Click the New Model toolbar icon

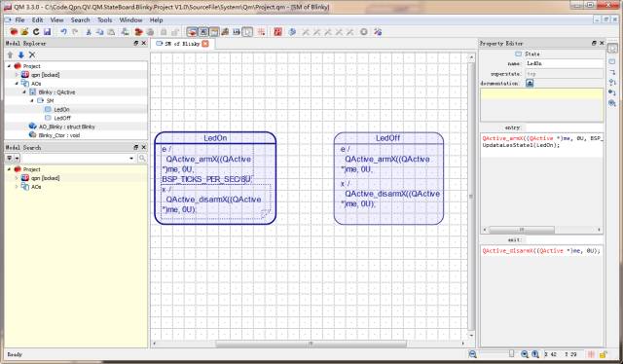pyautogui.click(x=14, y=32)
